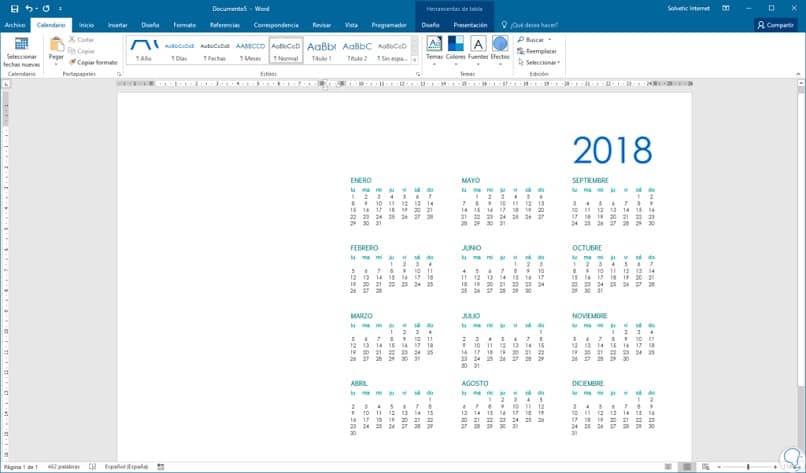
Task: Apply the Título 1 style
Action: coord(321,50)
